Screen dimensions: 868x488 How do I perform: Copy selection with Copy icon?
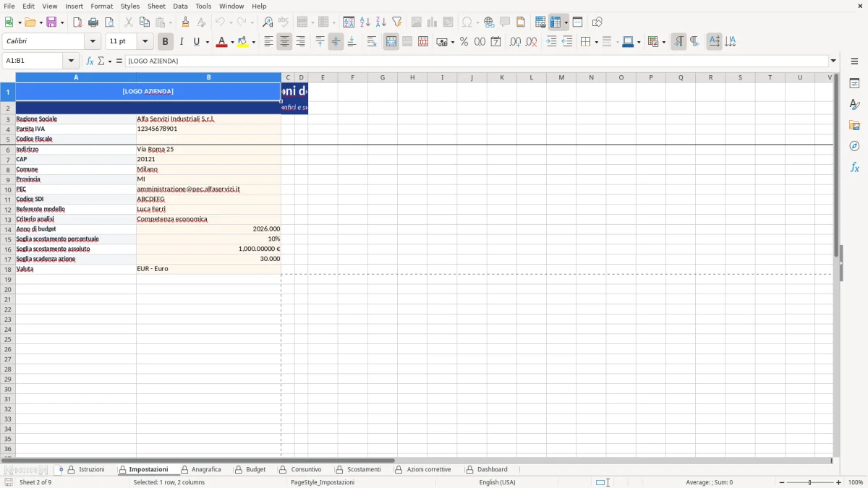coord(145,22)
